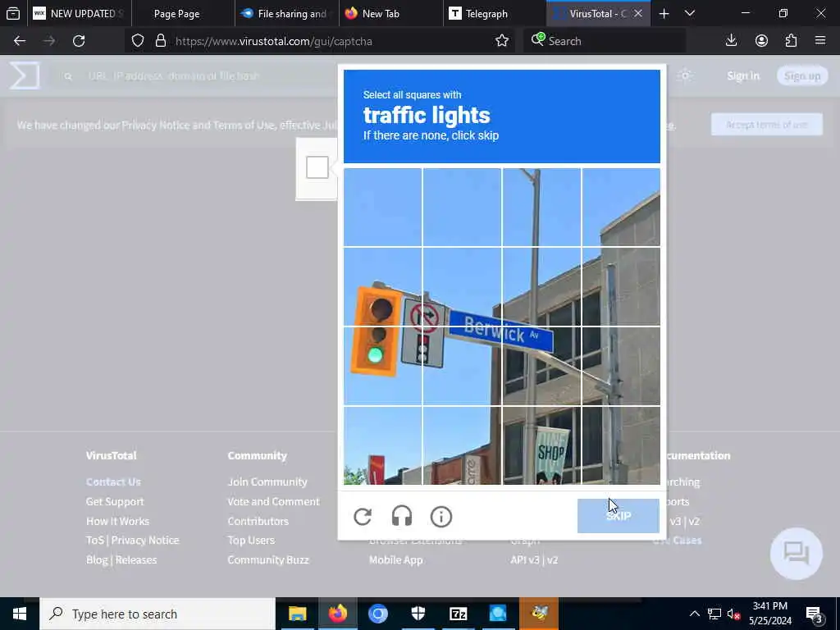The width and height of the screenshot is (840, 630).
Task: Open the extensions puzzle icon
Action: 791,41
